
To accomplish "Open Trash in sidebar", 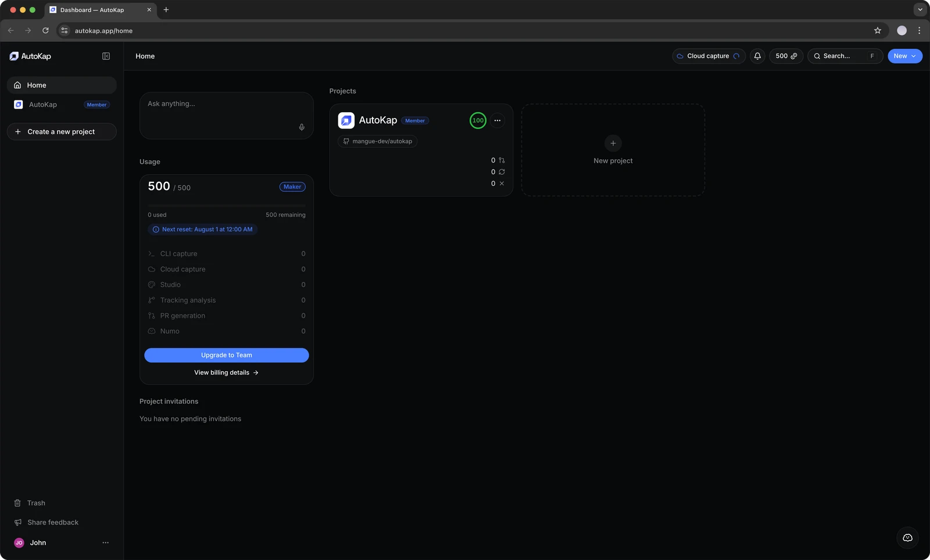I will click(62, 503).
